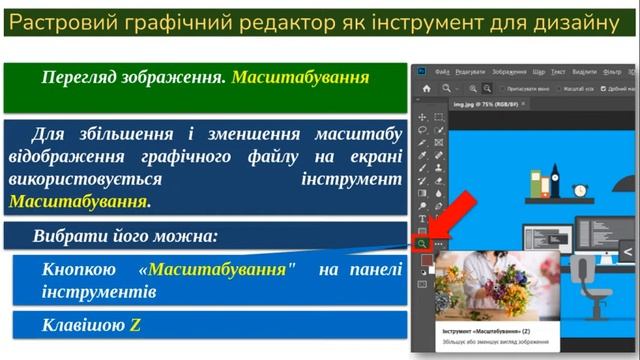Viewport: 640px width, 360px height.
Task: Click tooltip text 'Інструмент «Масштабування» (Z)'
Action: (486, 331)
